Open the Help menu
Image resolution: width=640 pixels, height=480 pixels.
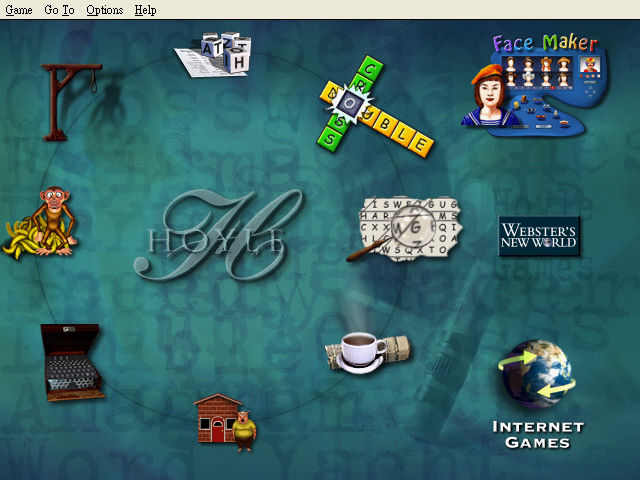(145, 10)
